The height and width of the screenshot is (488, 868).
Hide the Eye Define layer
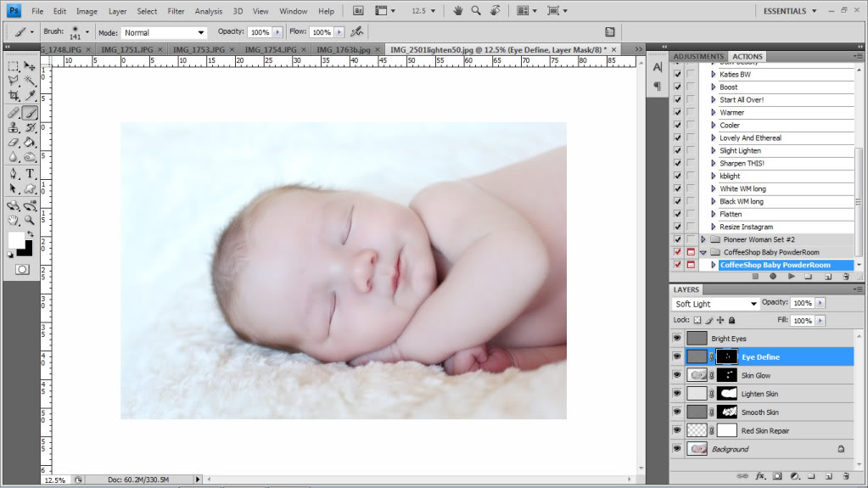click(x=677, y=356)
